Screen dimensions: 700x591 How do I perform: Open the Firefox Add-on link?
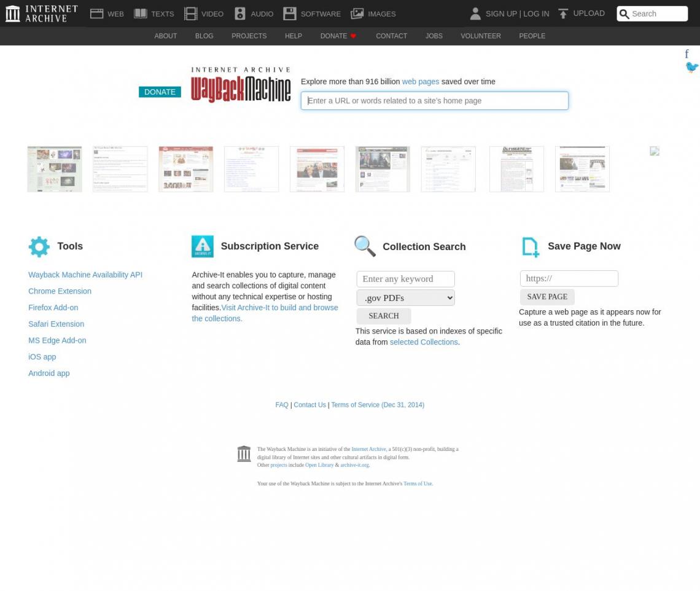[x=53, y=308]
